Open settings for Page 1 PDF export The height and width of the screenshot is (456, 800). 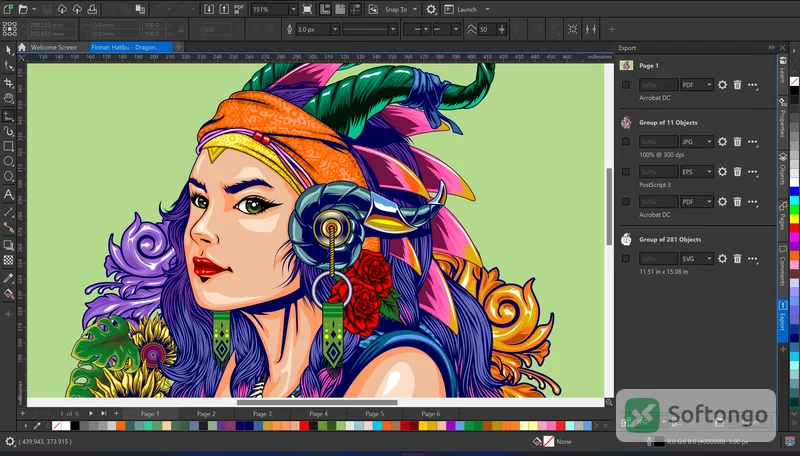(722, 85)
